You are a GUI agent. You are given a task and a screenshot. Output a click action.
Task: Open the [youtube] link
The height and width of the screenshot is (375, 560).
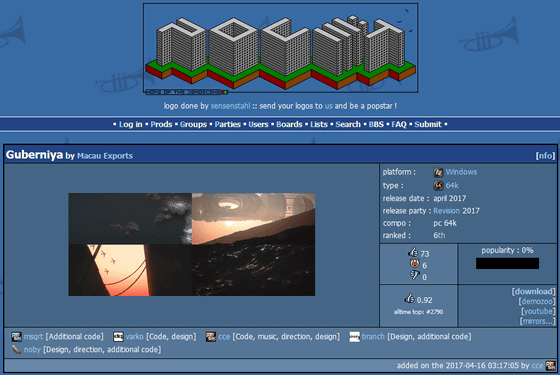(538, 311)
